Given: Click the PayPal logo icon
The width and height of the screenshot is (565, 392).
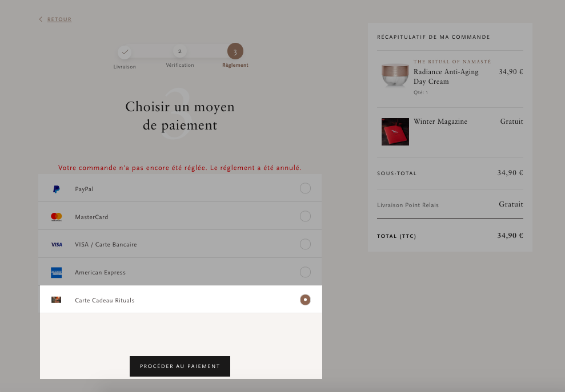Looking at the screenshot, I should point(56,189).
